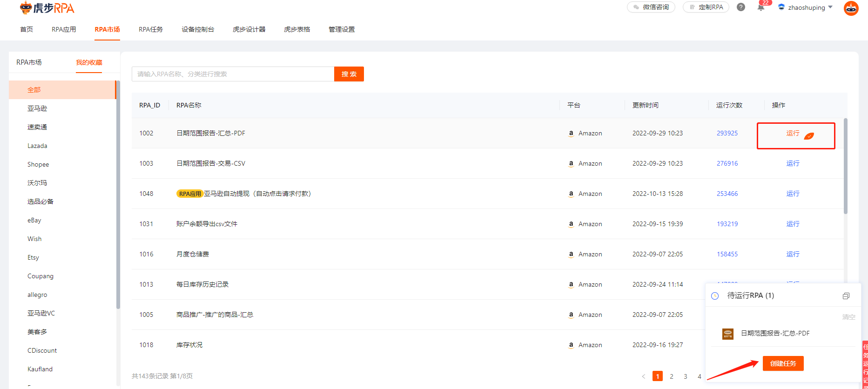Click the category list scrollbar

click(x=118, y=194)
